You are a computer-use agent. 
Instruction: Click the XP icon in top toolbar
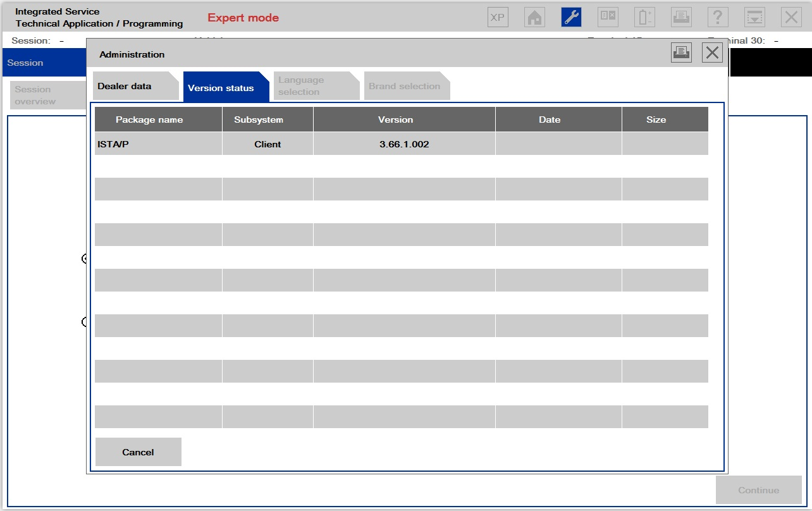click(498, 17)
